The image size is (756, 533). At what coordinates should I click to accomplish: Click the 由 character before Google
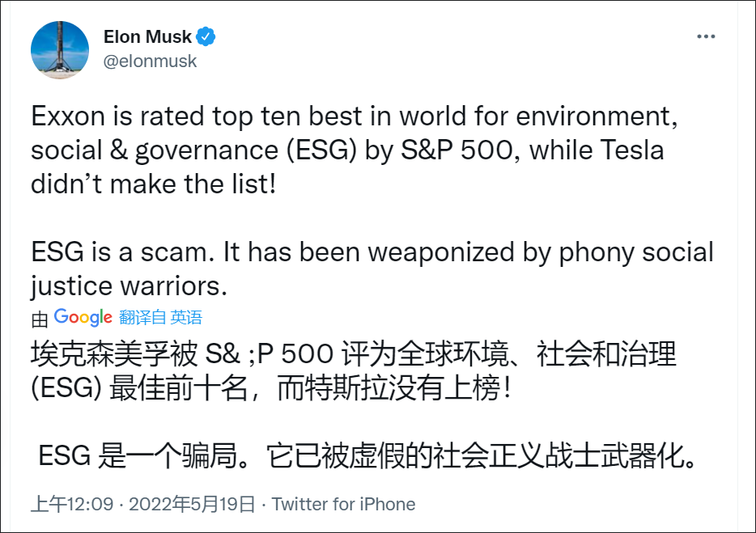coord(40,319)
